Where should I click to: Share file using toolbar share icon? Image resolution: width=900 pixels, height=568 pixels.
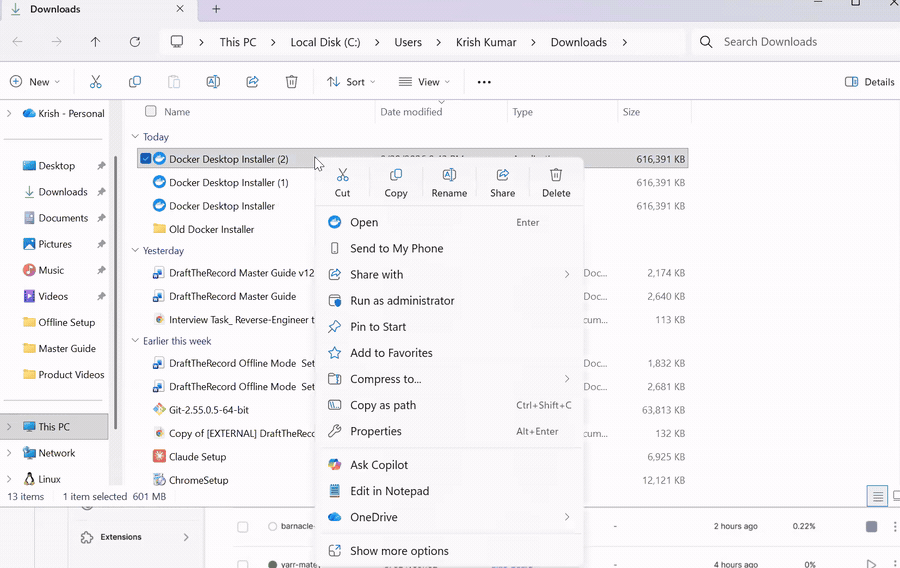tap(253, 82)
